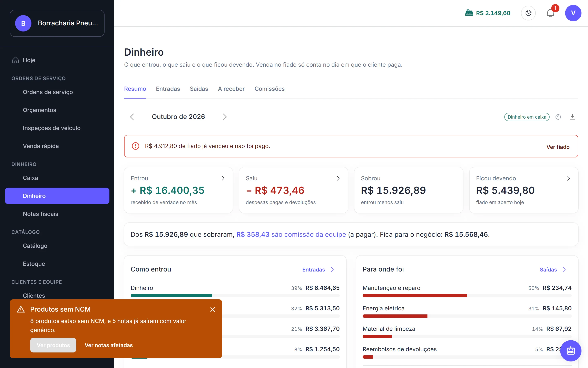Screen dimensions: 588x368
Task: Open Hoje home icon in sidebar
Action: coord(16,60)
